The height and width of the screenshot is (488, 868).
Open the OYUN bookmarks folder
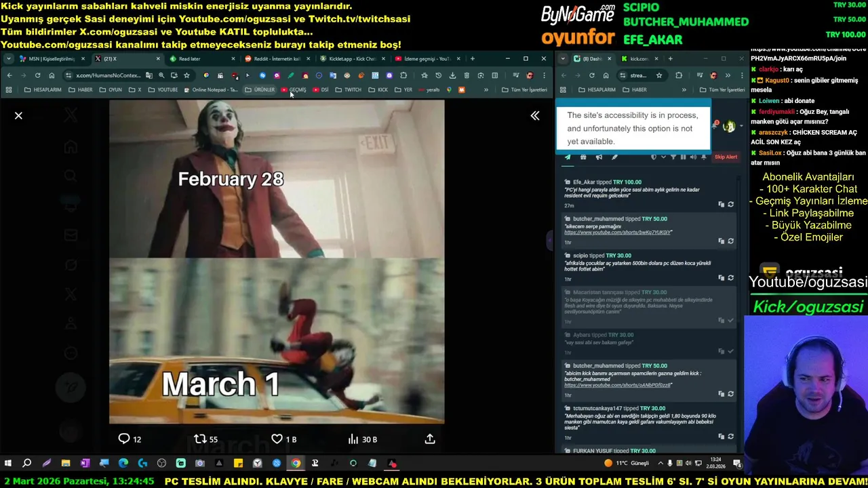click(111, 89)
